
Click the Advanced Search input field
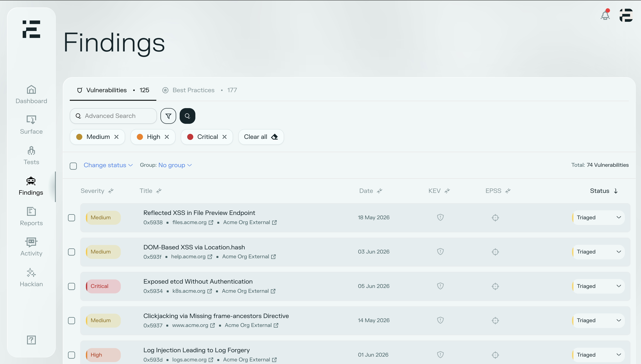(113, 116)
